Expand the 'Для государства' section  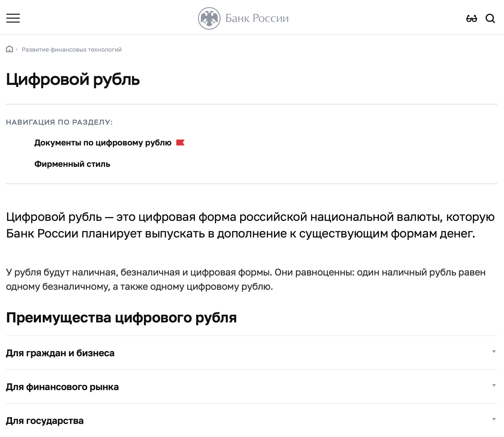tap(45, 421)
